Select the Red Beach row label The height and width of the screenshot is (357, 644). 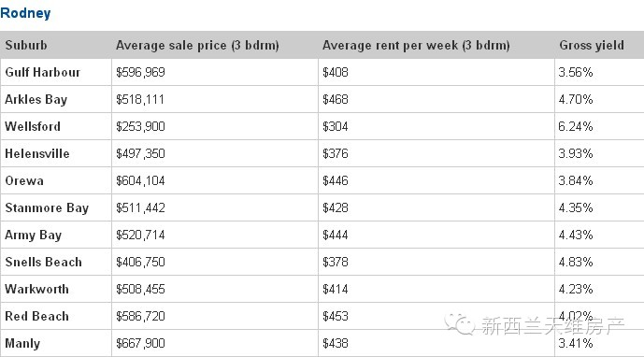(37, 316)
